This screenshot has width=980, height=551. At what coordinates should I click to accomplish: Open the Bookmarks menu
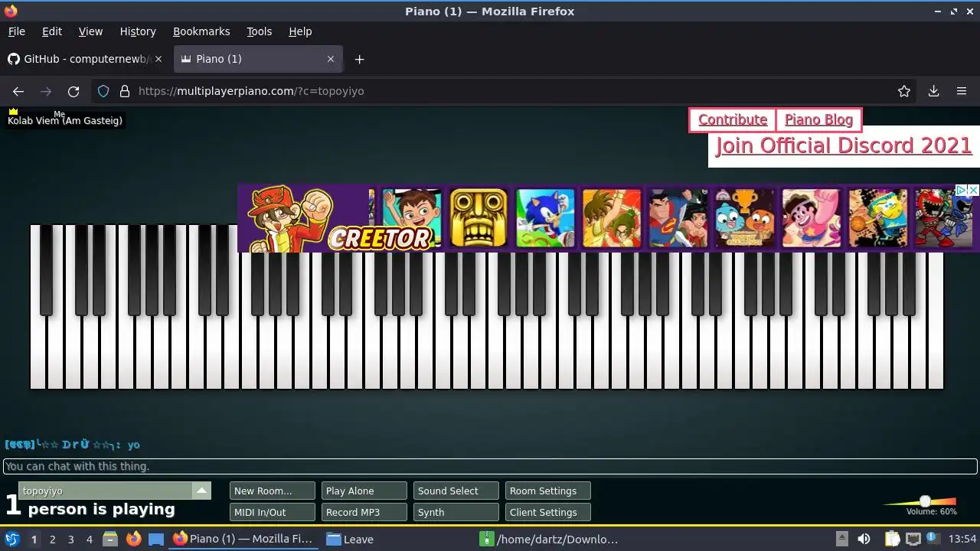tap(201, 31)
